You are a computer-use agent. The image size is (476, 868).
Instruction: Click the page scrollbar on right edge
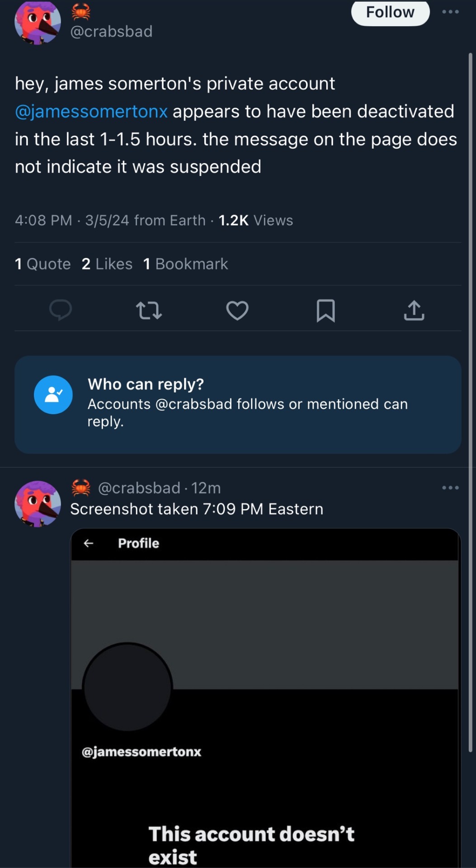click(470, 402)
